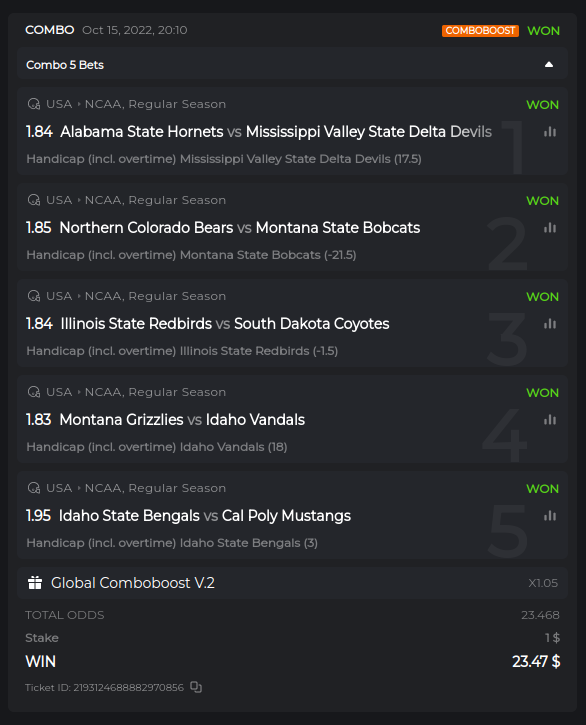Click NCAA, Regular Season on fourth bet

click(x=155, y=392)
